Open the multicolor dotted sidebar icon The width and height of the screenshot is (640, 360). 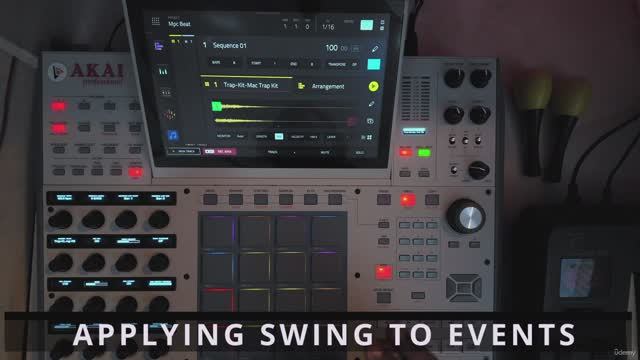point(170,114)
